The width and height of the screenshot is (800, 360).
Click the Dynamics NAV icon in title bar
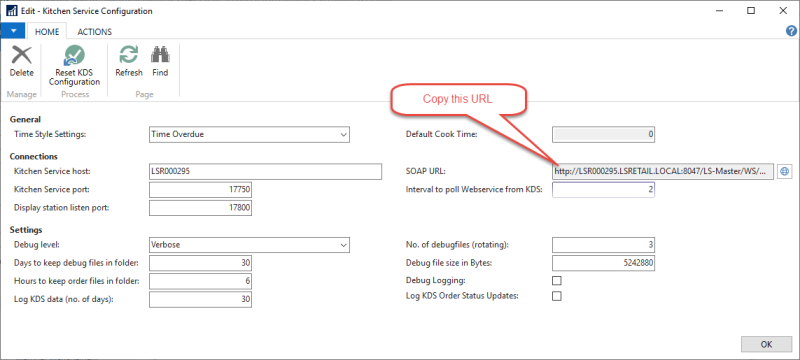pos(11,11)
